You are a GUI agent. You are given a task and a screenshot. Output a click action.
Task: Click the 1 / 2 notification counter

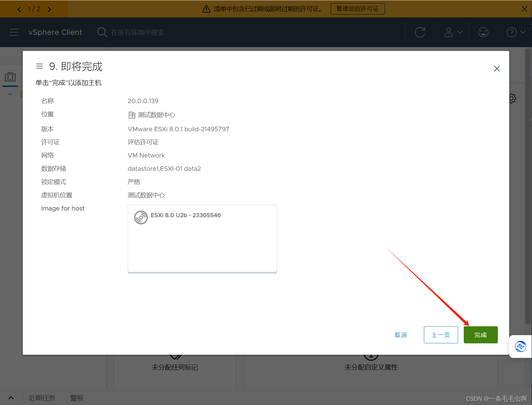pyautogui.click(x=34, y=9)
